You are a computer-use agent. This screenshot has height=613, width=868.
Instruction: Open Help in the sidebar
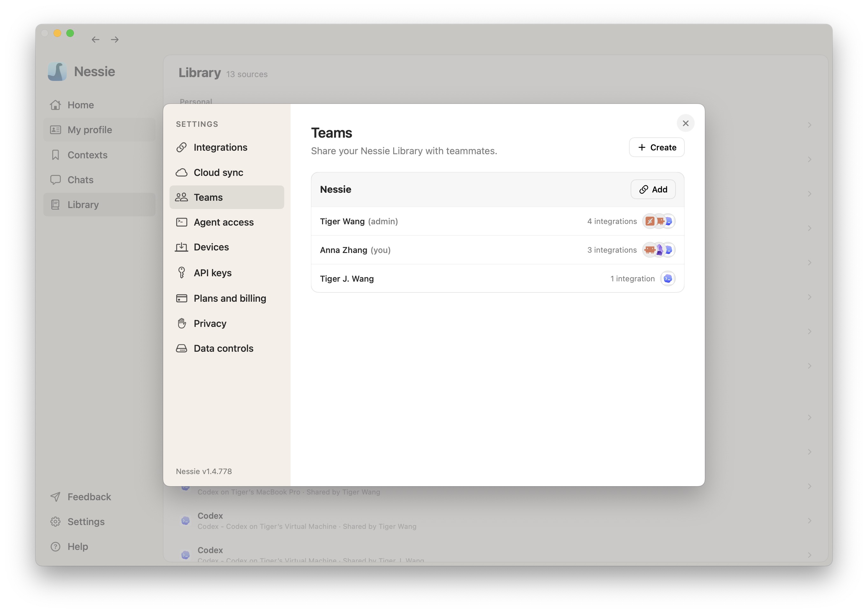[99, 547]
